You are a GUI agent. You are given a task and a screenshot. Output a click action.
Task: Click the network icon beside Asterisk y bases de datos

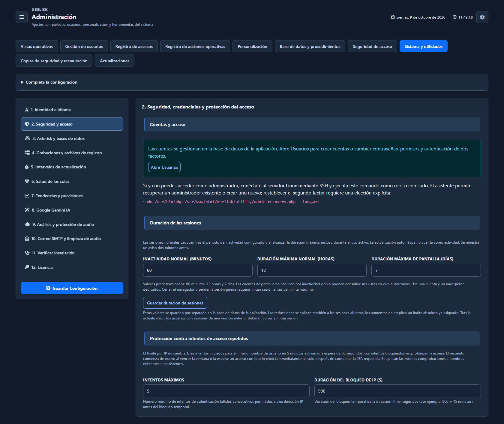(x=27, y=138)
